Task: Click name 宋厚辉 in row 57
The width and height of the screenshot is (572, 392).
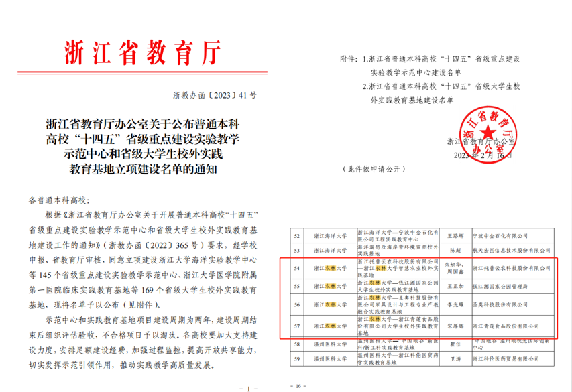Action: point(455,326)
